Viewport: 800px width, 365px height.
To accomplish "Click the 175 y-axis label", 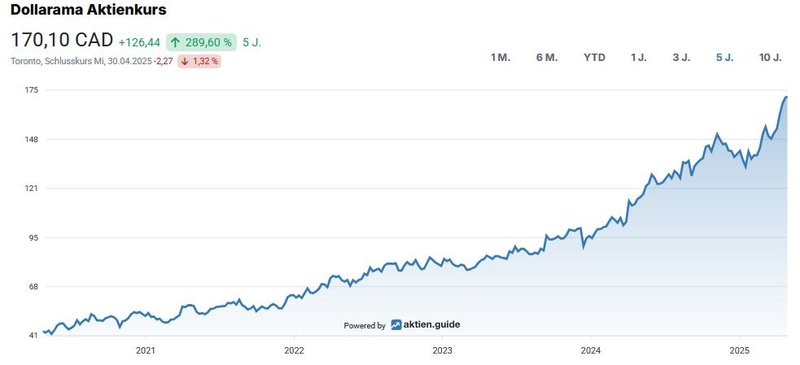I will coord(32,90).
